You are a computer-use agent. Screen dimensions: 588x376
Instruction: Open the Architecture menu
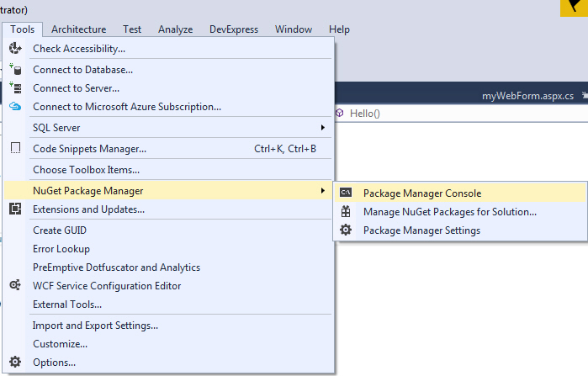tap(78, 29)
